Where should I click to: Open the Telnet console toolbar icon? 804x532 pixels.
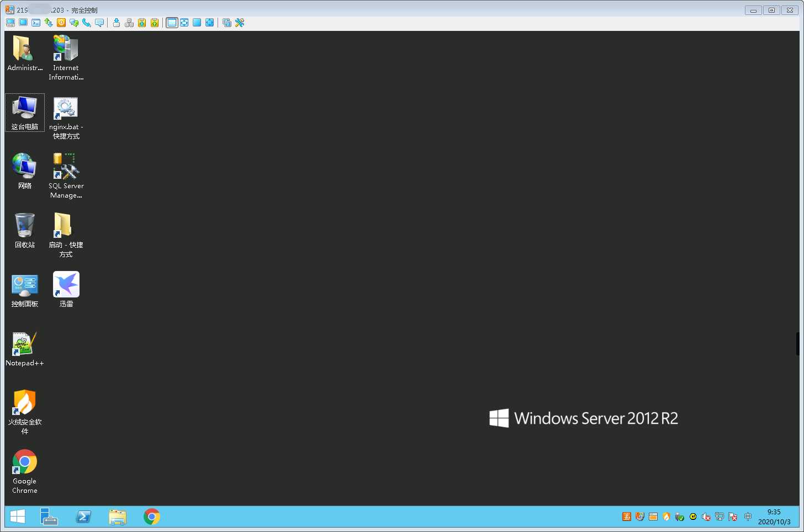coord(36,23)
